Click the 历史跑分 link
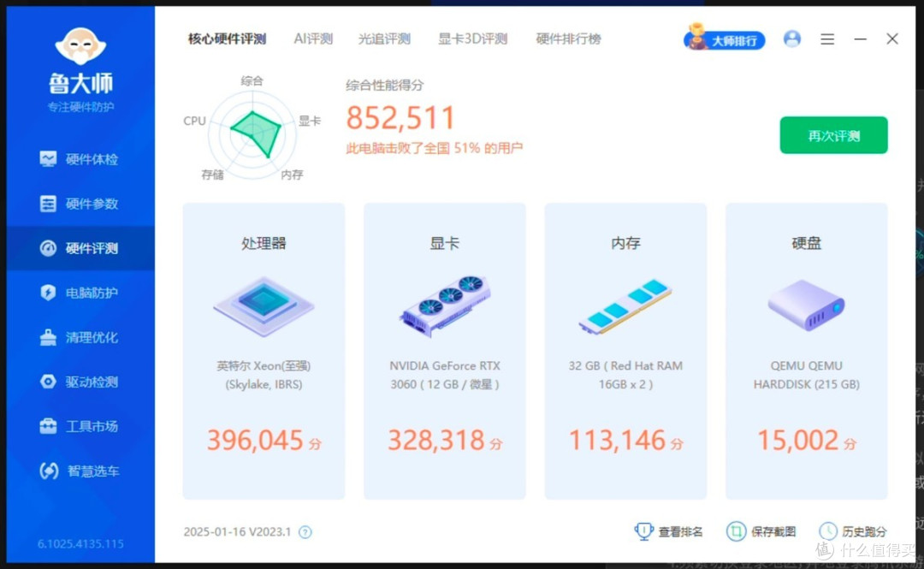This screenshot has width=924, height=569. click(853, 531)
